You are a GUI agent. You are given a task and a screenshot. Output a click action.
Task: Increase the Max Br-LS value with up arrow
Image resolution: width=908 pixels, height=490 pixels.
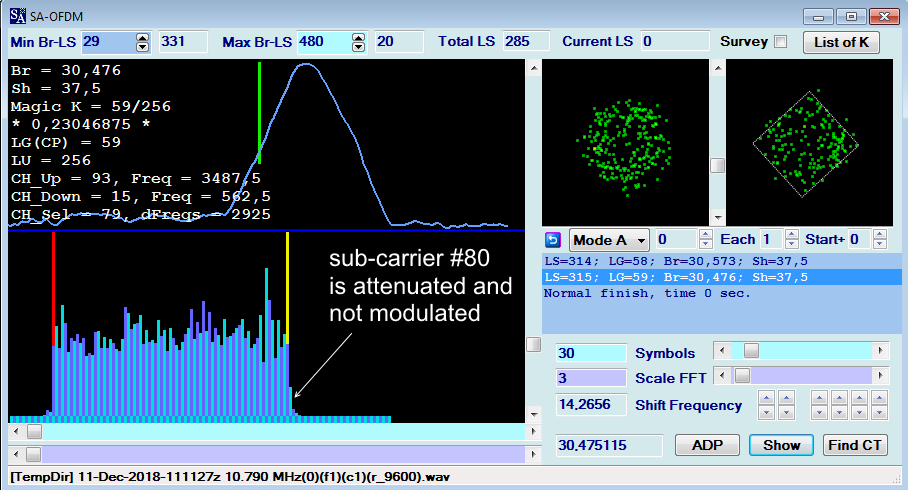point(358,38)
